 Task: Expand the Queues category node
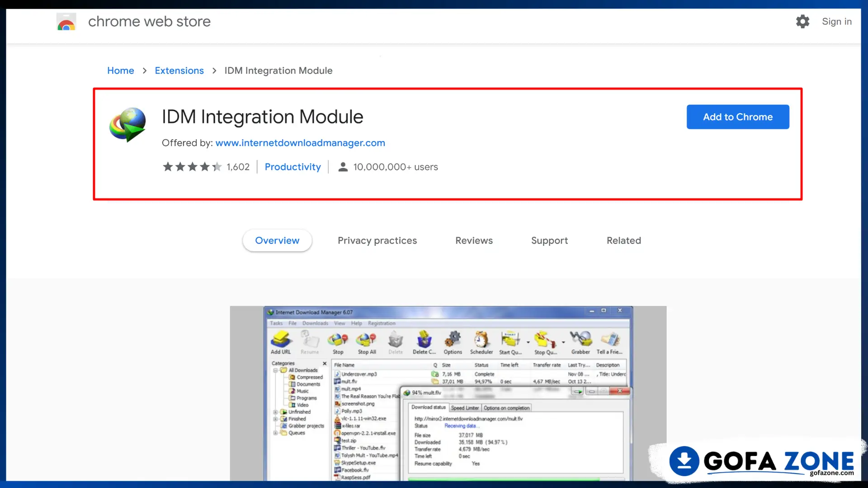tap(275, 433)
